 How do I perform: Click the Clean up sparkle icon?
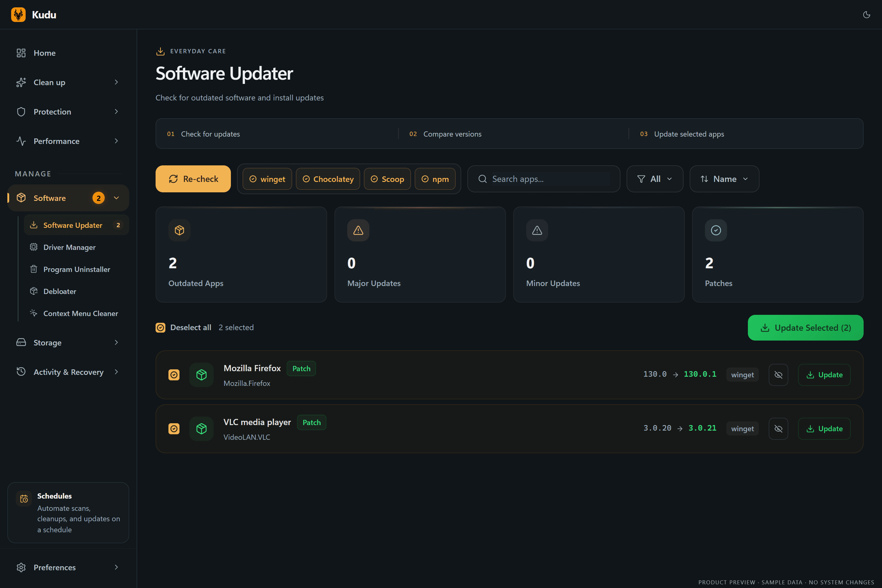[x=21, y=82]
